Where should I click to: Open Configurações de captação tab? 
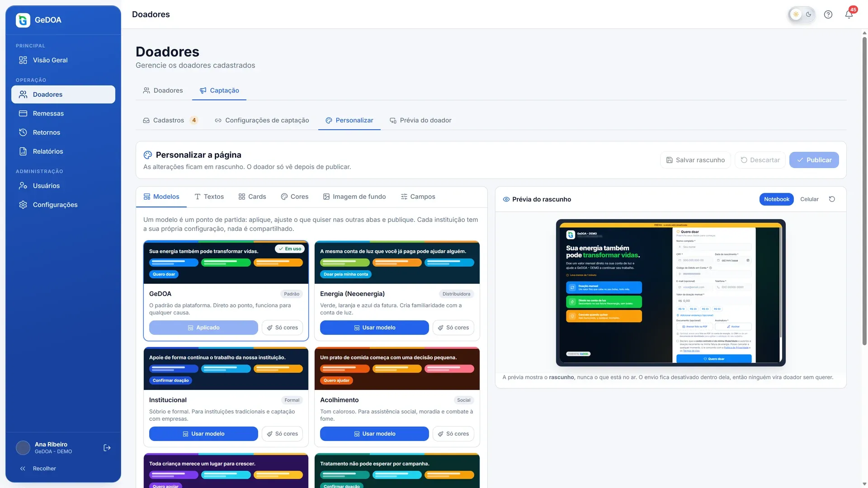click(x=262, y=120)
